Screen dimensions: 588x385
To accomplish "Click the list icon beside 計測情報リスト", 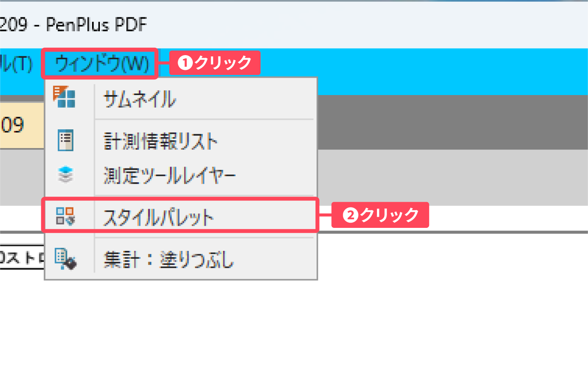I will coord(65,141).
